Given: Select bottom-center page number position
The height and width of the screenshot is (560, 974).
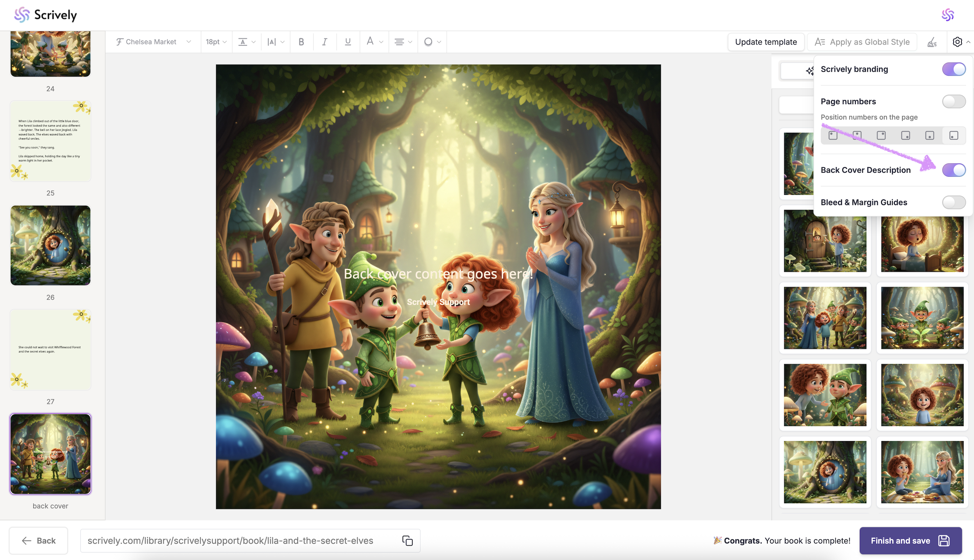Looking at the screenshot, I should (930, 135).
